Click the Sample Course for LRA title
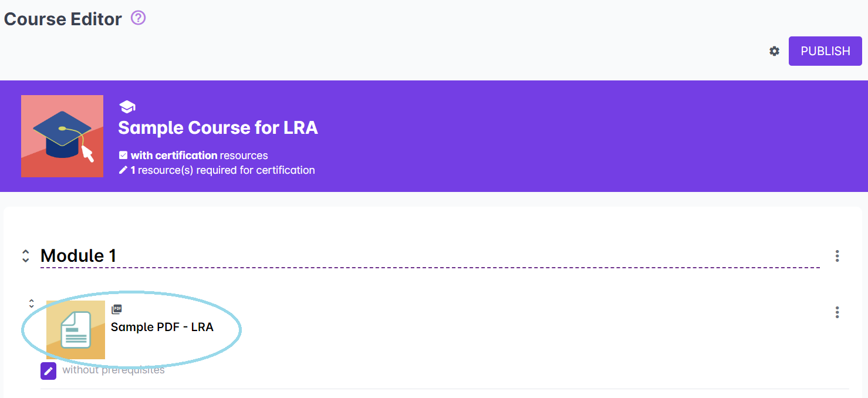868x398 pixels. click(218, 127)
